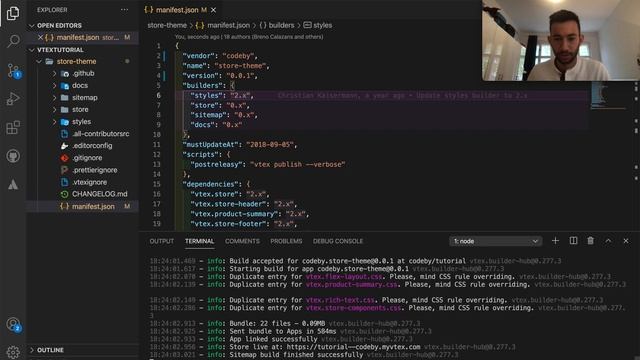Open the .editorconfig file
This screenshot has height=360, width=640.
tap(92, 146)
